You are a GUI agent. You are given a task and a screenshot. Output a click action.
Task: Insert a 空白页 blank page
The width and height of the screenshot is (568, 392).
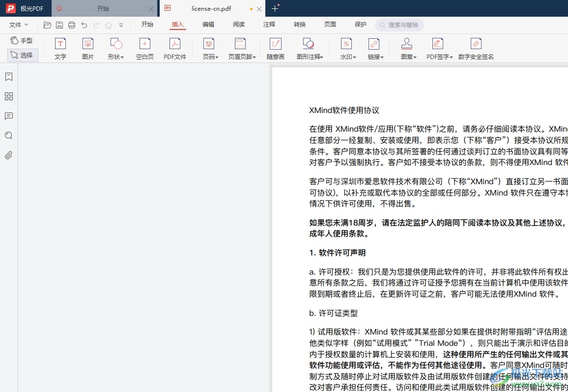pyautogui.click(x=144, y=49)
